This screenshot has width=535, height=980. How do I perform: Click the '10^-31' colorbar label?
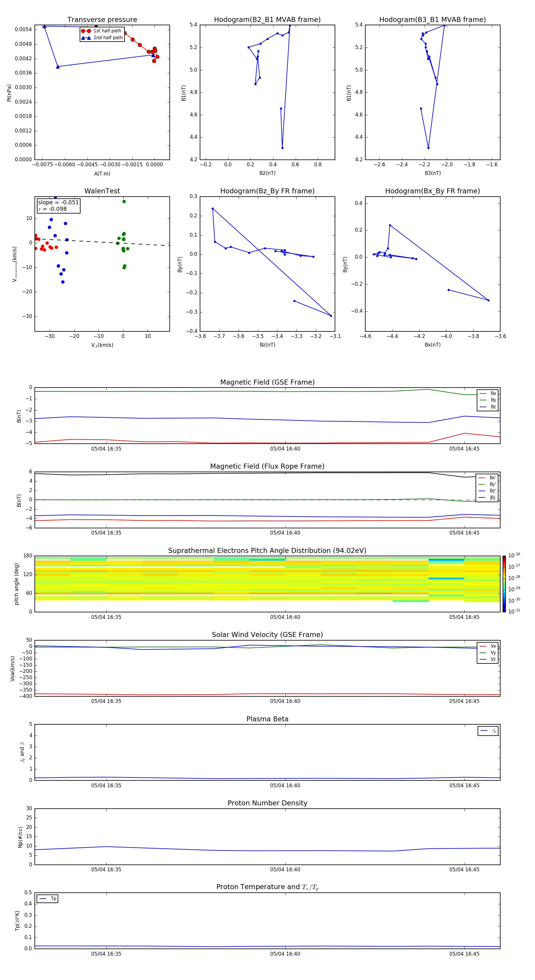514,611
